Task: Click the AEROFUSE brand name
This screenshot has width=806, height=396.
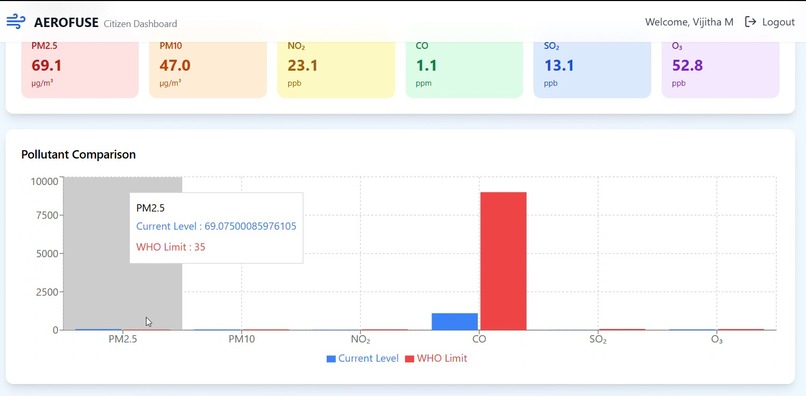Action: (66, 23)
